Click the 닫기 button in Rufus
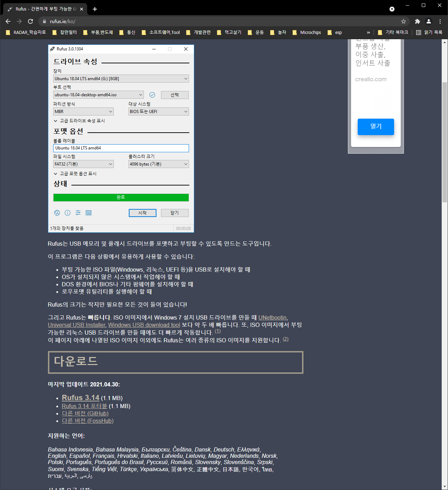The width and height of the screenshot is (448, 490). [x=175, y=213]
